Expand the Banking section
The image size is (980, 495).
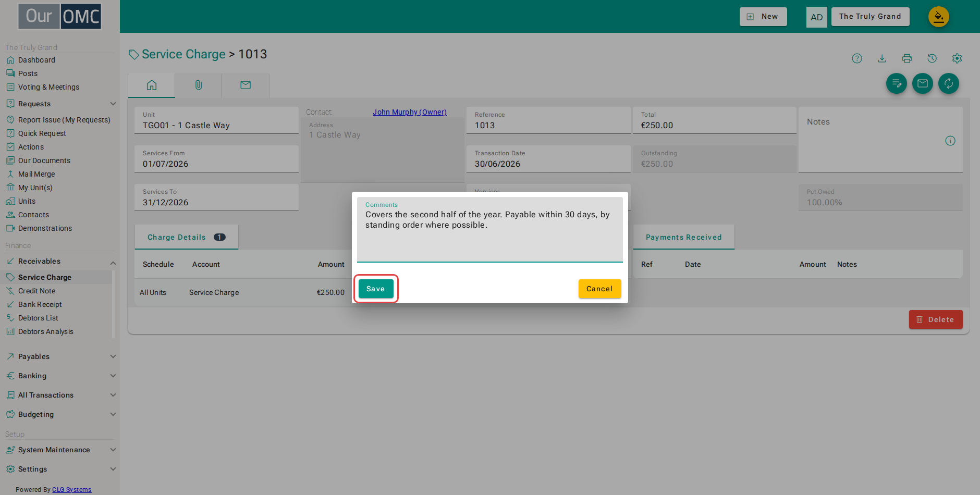pos(60,376)
